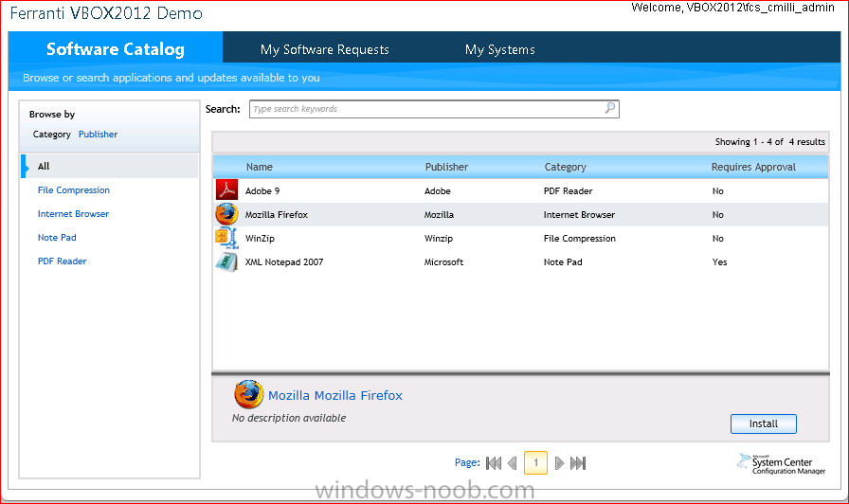Select the All category filter

(109, 166)
